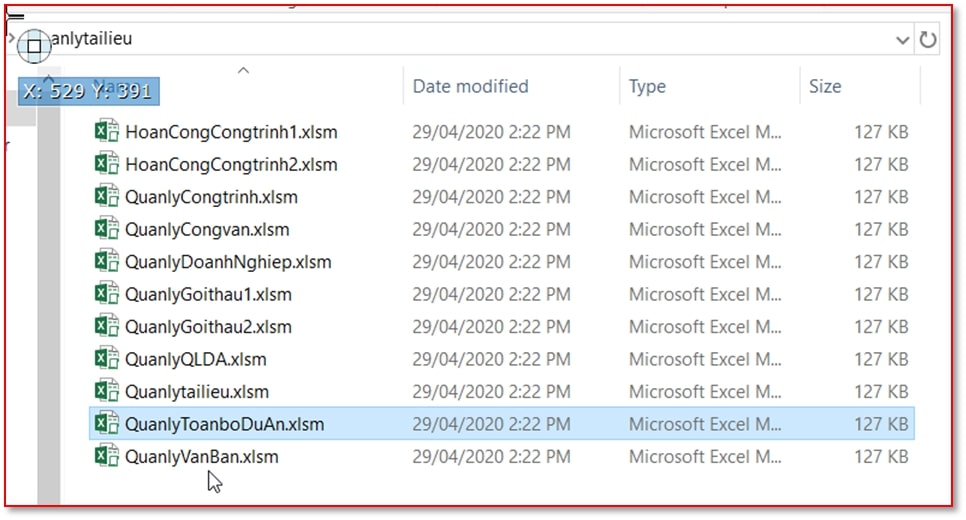The width and height of the screenshot is (966, 520).
Task: Select the QuanlyCongtrinh.xlsm file icon
Action: [106, 197]
